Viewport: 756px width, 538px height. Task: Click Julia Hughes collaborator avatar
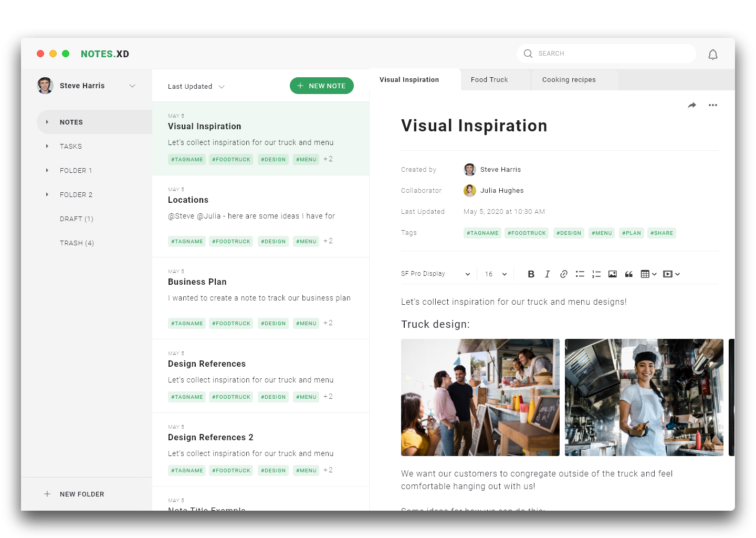click(x=470, y=190)
